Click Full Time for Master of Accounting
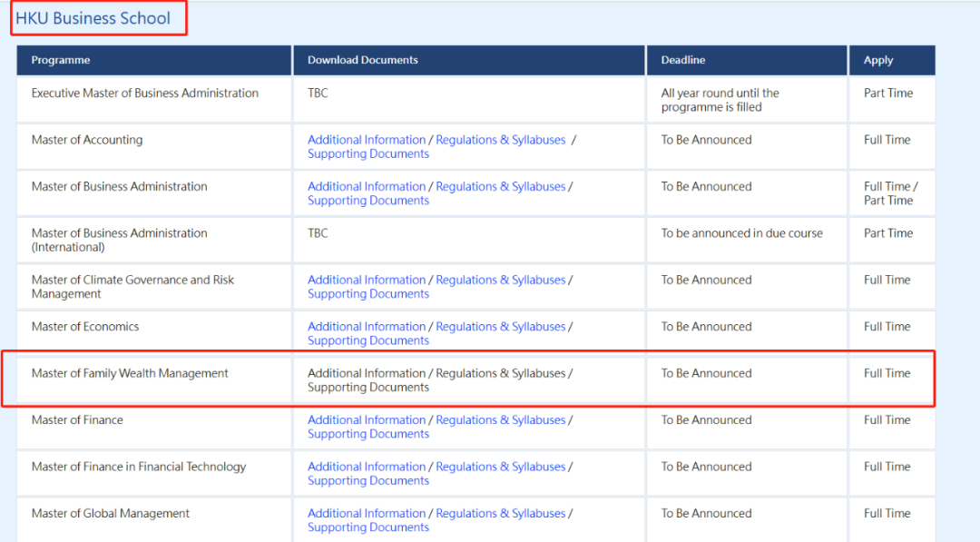Image resolution: width=980 pixels, height=542 pixels. (887, 140)
